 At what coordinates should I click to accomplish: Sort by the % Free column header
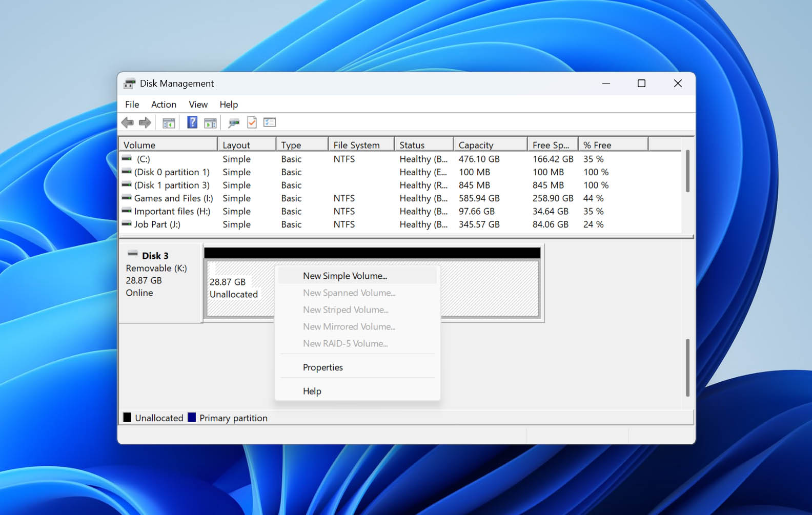click(614, 145)
